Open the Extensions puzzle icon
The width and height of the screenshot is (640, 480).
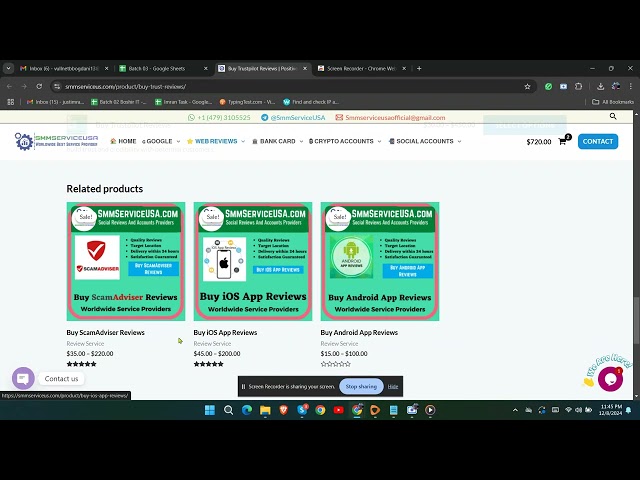pos(578,87)
